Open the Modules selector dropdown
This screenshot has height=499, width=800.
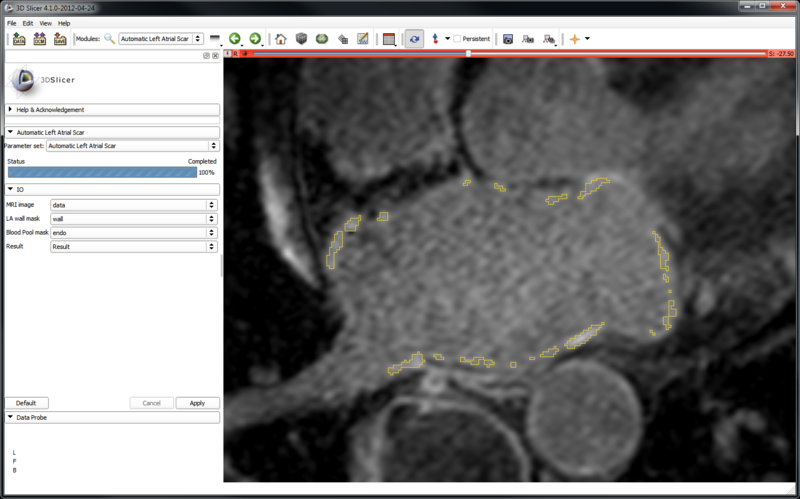point(162,39)
